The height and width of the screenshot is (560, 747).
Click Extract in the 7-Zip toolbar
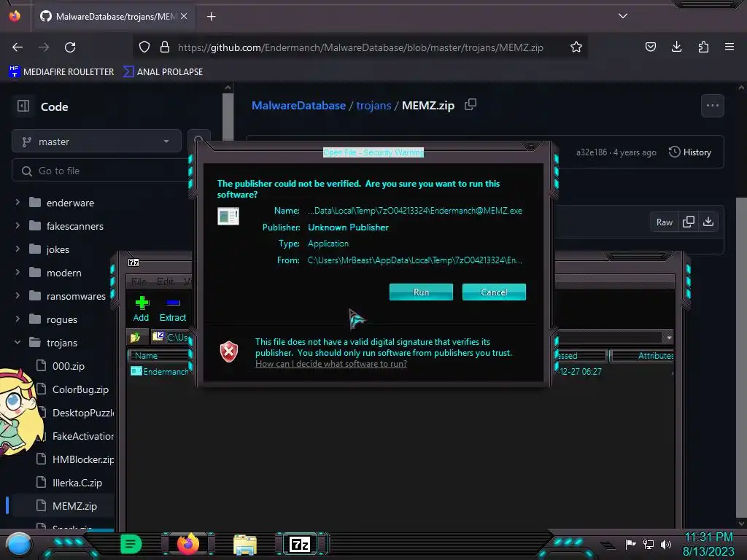coord(172,309)
